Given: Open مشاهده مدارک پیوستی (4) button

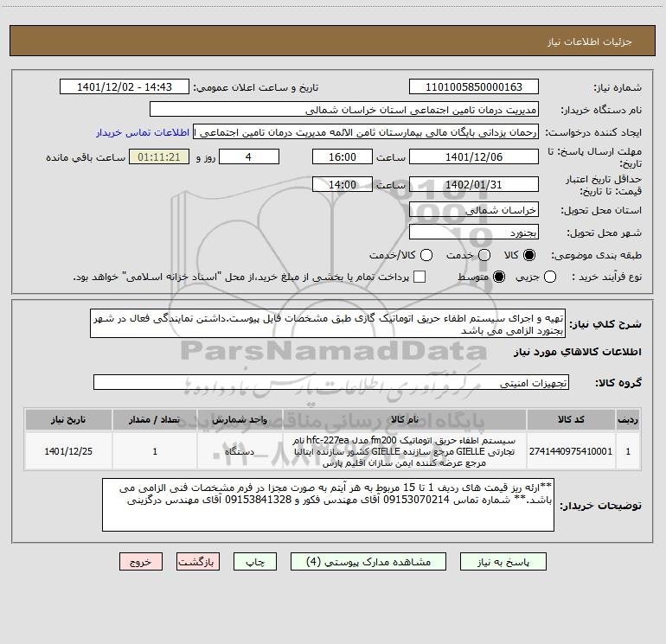Looking at the screenshot, I should tap(368, 562).
